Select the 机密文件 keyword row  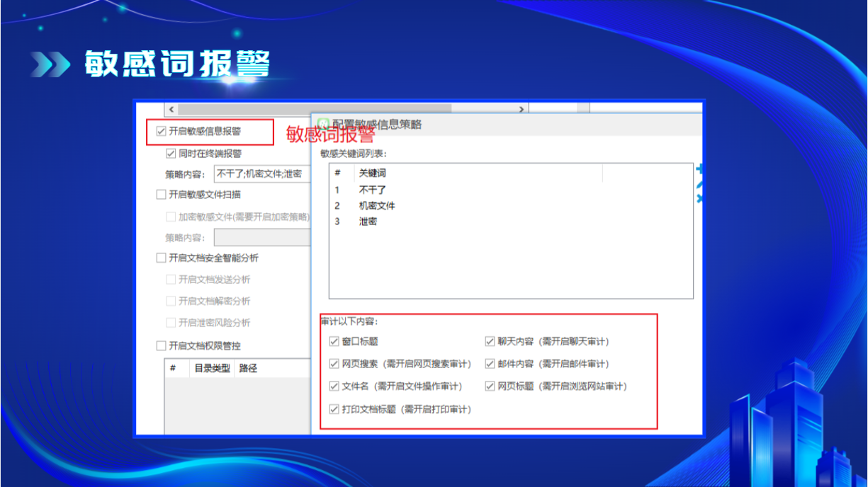pyautogui.click(x=377, y=205)
